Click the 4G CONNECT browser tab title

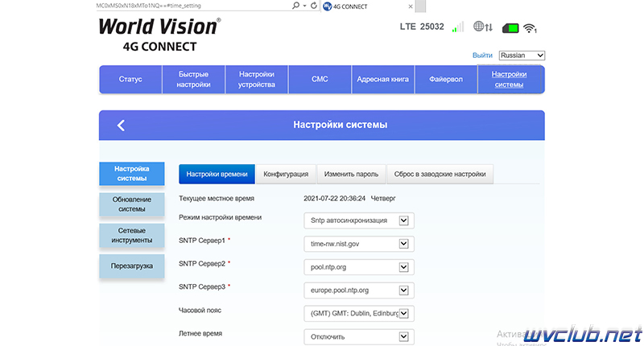pos(350,6)
